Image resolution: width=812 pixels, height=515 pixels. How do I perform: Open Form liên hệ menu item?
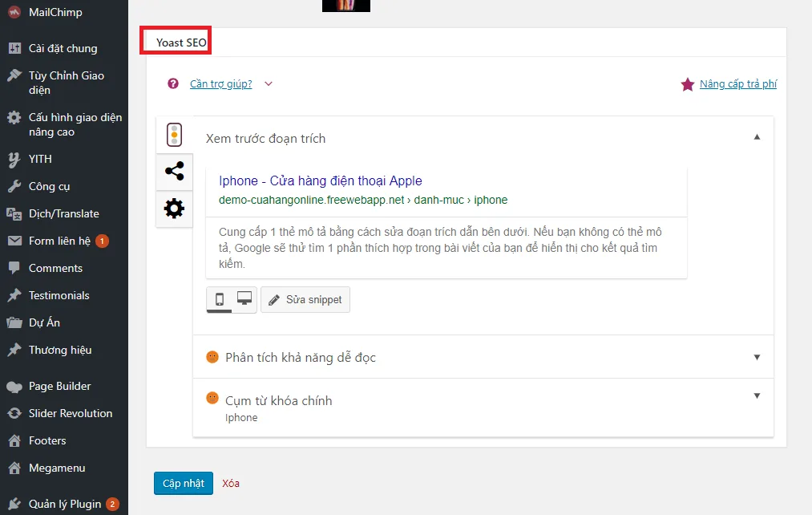point(59,241)
